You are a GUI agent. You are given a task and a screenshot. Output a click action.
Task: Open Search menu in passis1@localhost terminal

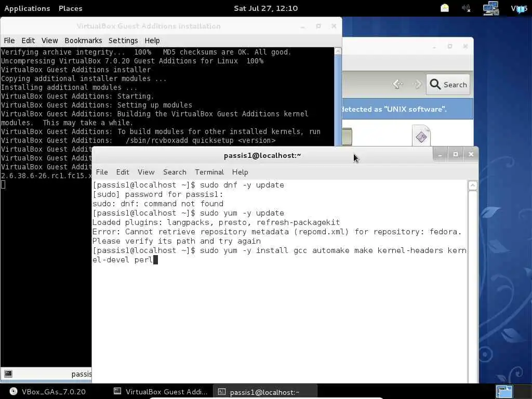coord(175,172)
